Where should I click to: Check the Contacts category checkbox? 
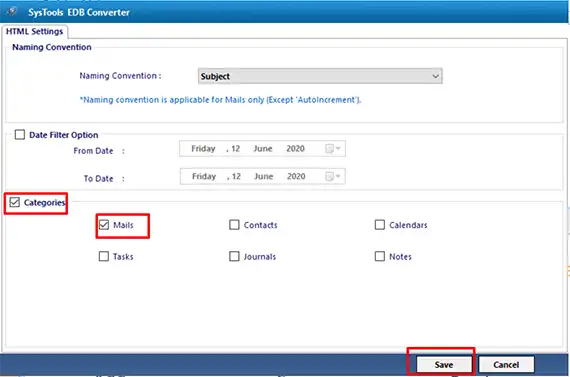[234, 225]
